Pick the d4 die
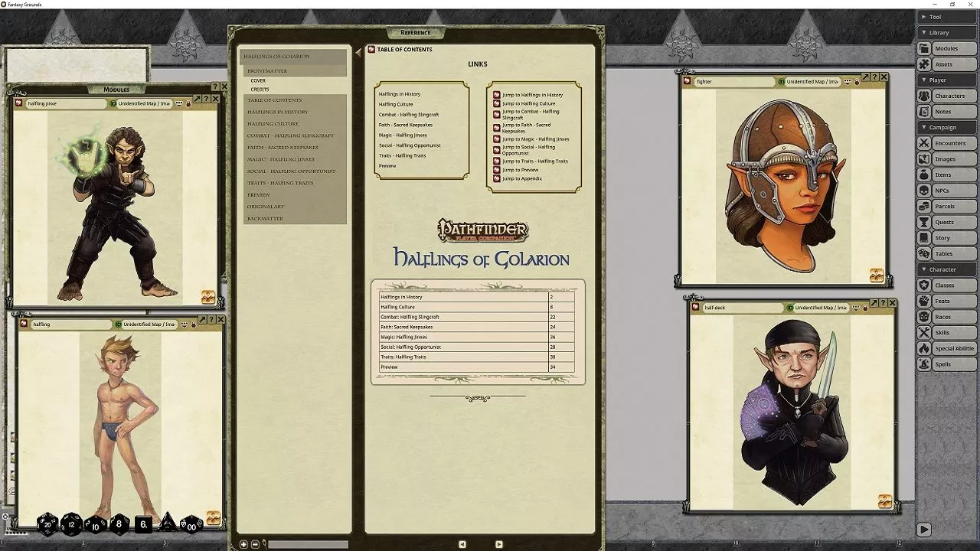The height and width of the screenshot is (551, 980). click(167, 524)
